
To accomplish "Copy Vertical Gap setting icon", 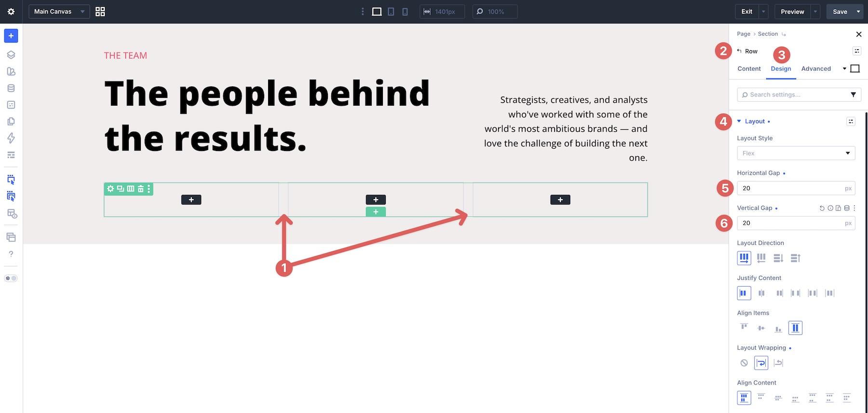I will [x=839, y=208].
